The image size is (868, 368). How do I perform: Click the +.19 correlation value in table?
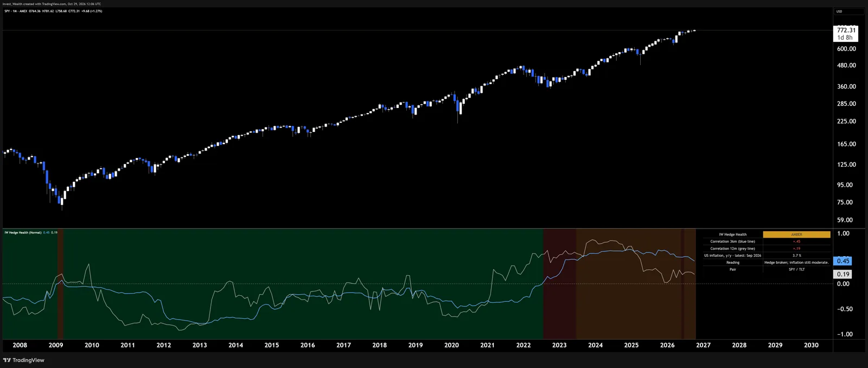click(x=796, y=249)
